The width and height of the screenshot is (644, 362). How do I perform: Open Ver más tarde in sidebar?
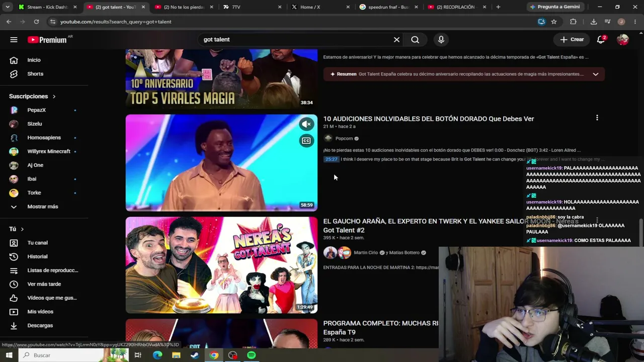pyautogui.click(x=44, y=284)
